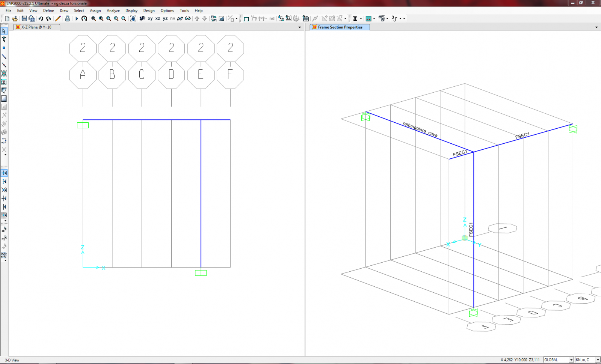Choose the draw poly area tool
The image size is (601, 364).
4,90
